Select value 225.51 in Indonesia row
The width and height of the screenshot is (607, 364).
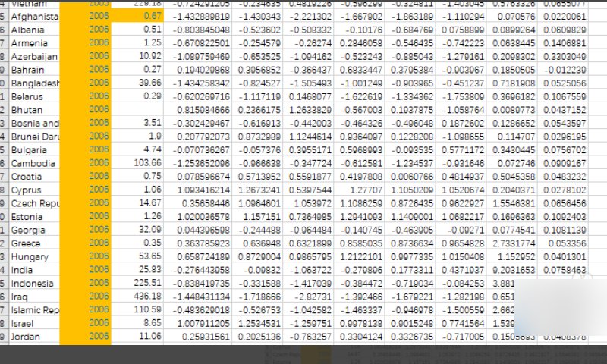137,283
